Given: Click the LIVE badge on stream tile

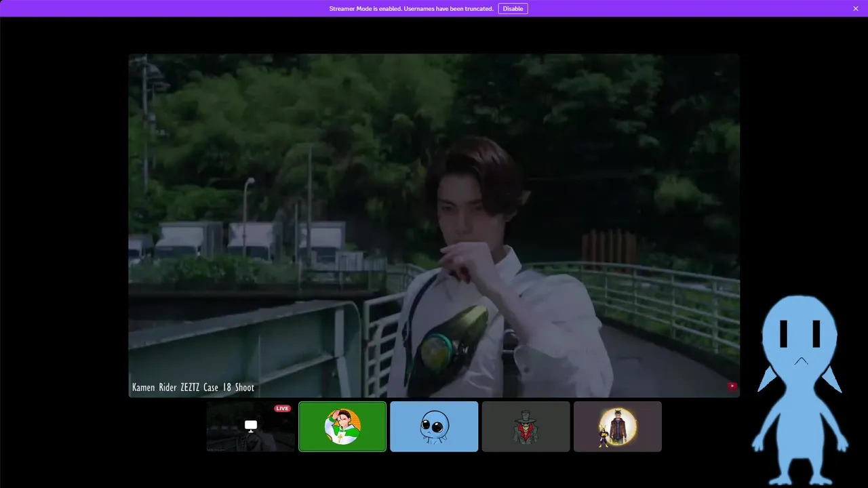Looking at the screenshot, I should tap(282, 408).
